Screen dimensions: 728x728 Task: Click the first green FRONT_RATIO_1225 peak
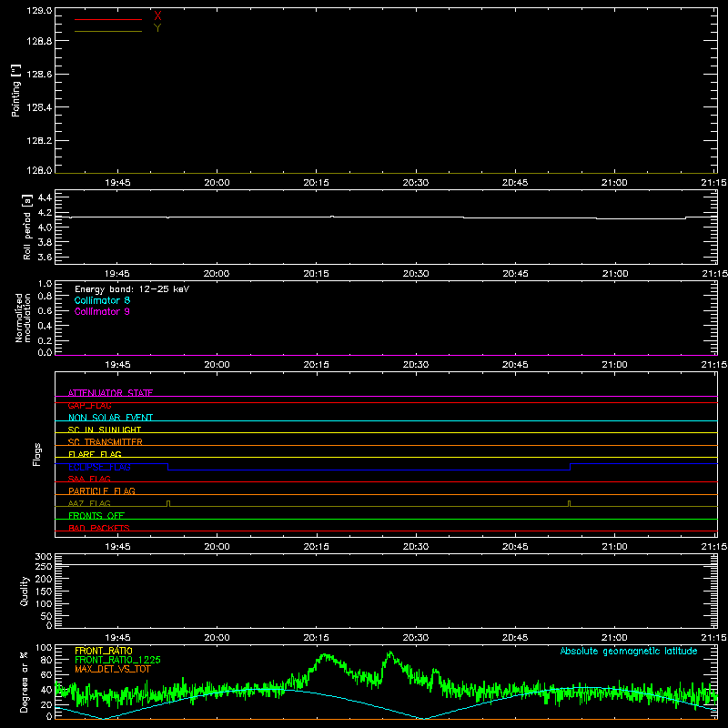click(x=326, y=655)
